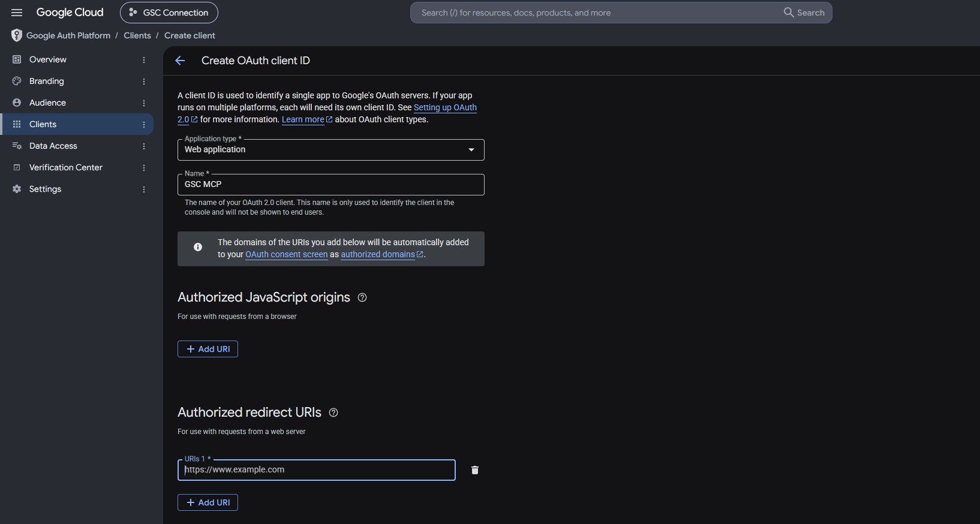Edit the Name field containing GSC MCP
980x524 pixels.
click(331, 185)
